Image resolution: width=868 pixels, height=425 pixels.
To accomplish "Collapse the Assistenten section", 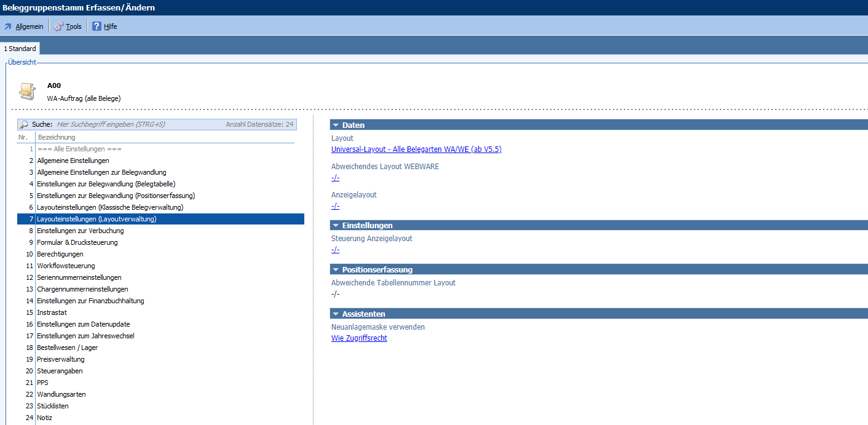I will [336, 314].
